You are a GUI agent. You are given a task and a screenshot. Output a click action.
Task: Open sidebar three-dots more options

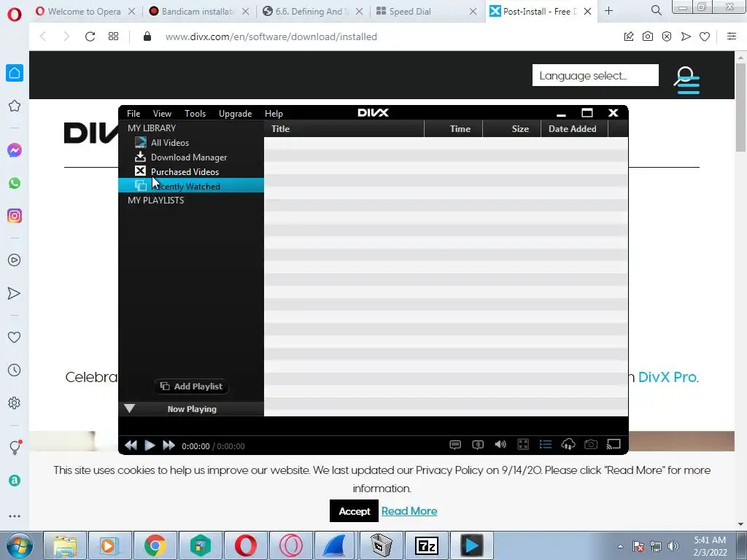[15, 516]
